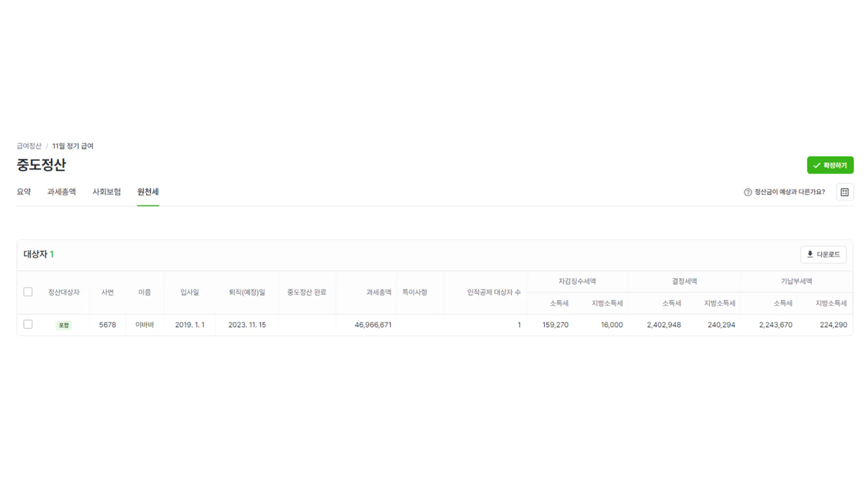This screenshot has width=868, height=488.
Task: Switch to the 과세총액 tab
Action: 61,192
